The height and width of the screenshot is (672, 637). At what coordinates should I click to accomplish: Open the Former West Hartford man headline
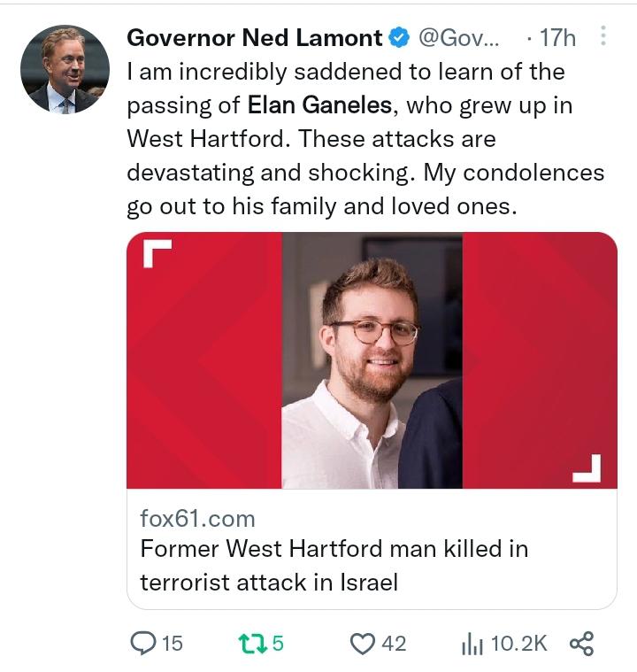(x=334, y=565)
